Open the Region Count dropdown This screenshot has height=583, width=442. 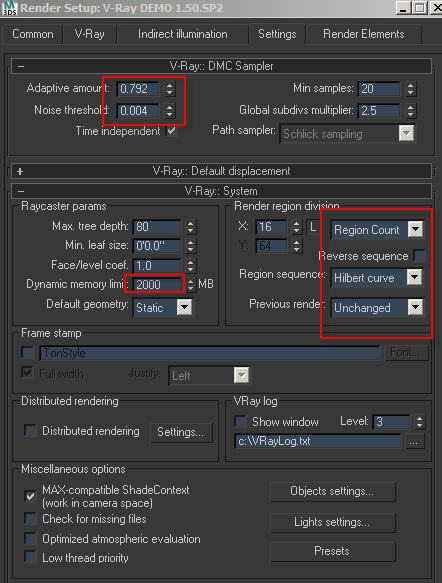point(377,230)
